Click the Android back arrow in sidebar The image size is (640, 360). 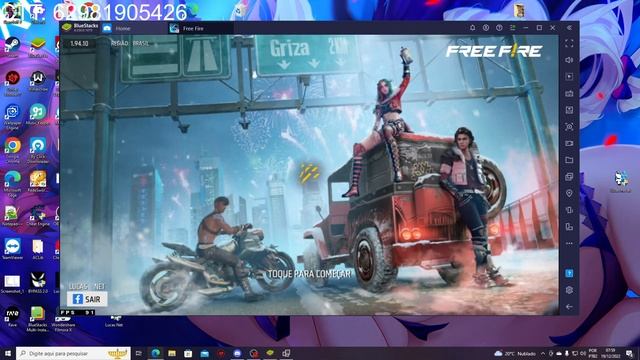(x=569, y=307)
